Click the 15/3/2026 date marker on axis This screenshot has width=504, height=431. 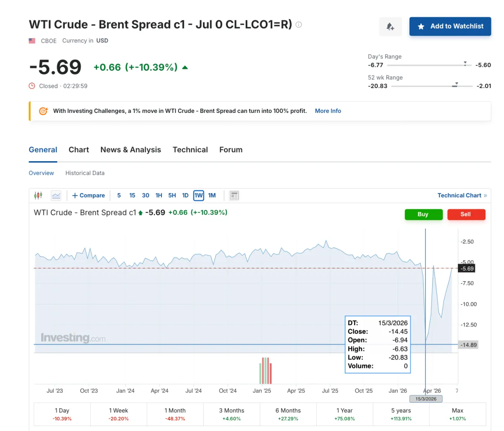tap(426, 399)
